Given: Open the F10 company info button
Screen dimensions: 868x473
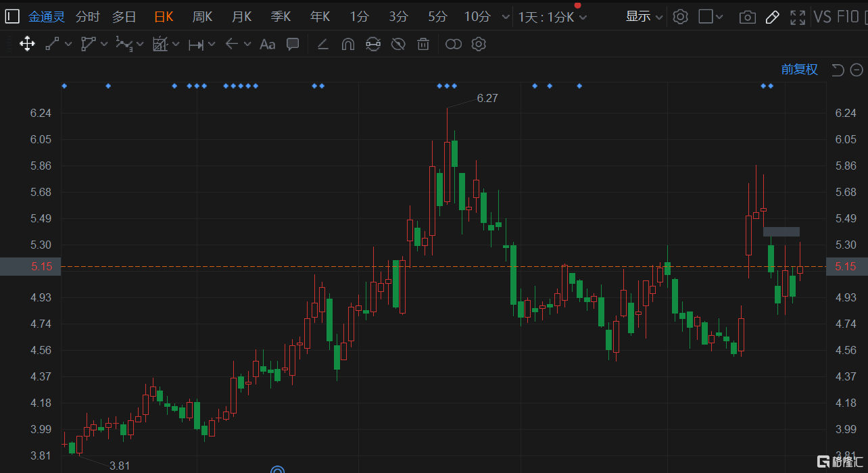Looking at the screenshot, I should 848,17.
